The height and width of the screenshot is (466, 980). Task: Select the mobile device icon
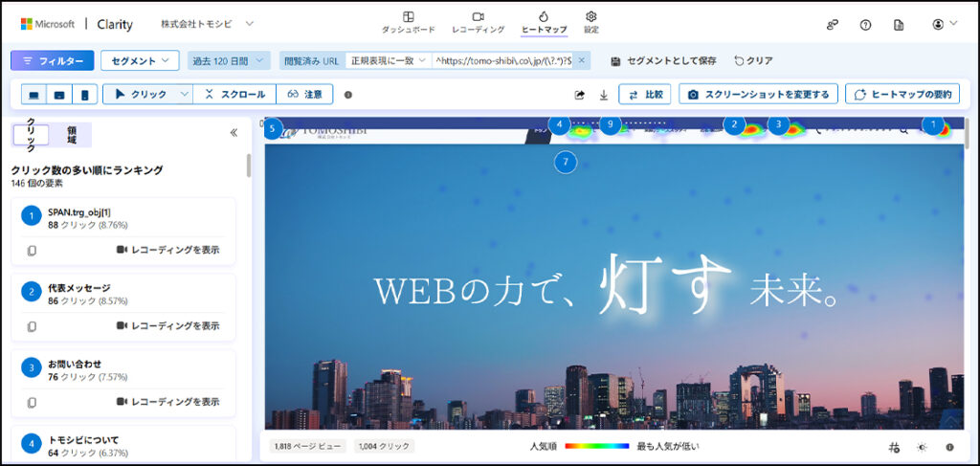click(85, 95)
